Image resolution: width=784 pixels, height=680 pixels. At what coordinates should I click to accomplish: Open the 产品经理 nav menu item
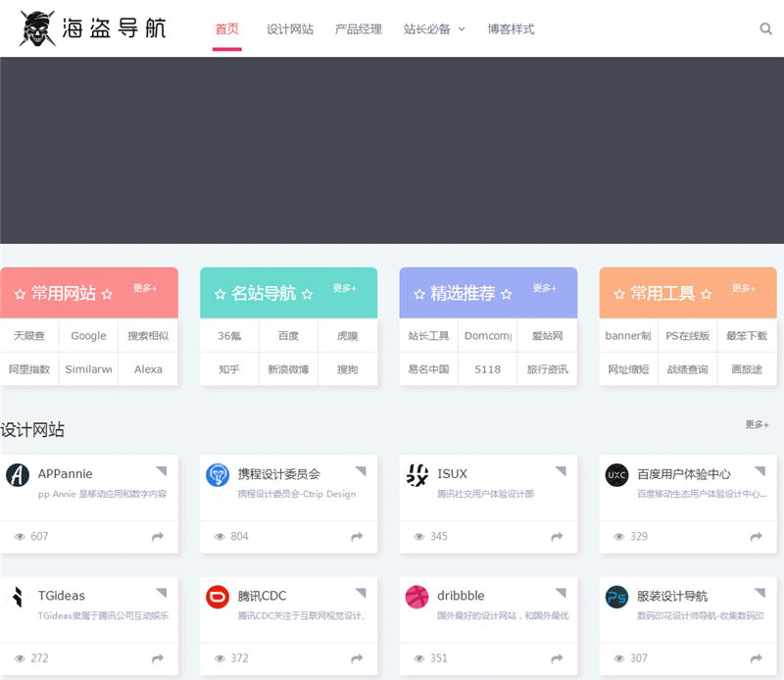click(x=358, y=29)
